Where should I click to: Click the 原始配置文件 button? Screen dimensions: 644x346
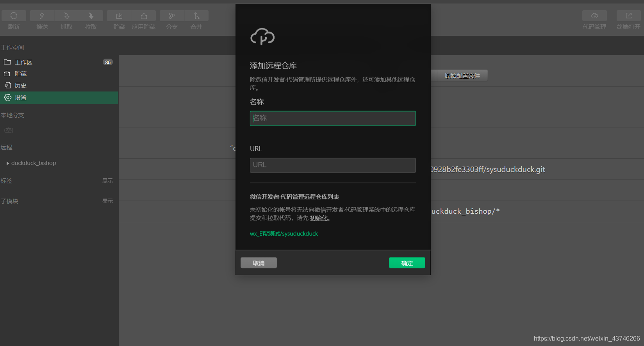(x=462, y=75)
